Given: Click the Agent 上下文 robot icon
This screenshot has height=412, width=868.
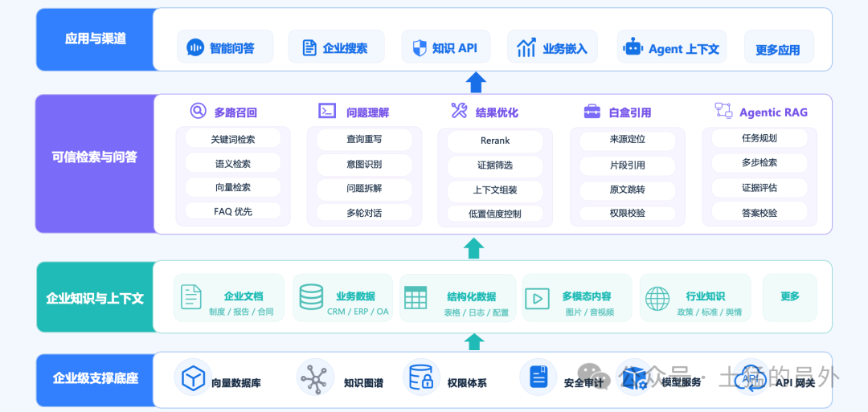Looking at the screenshot, I should (633, 47).
